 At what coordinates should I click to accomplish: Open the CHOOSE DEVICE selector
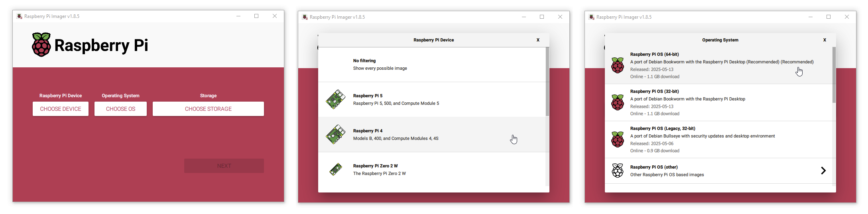[x=61, y=109]
